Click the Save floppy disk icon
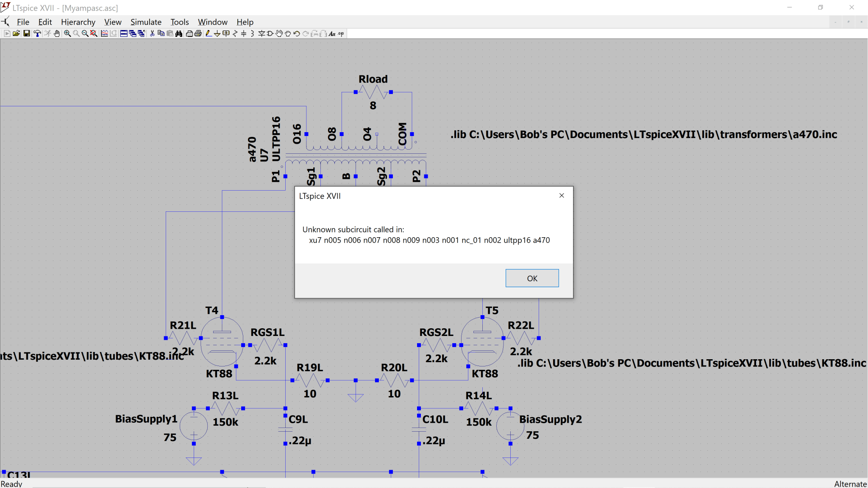The height and width of the screenshot is (488, 868). [x=27, y=33]
